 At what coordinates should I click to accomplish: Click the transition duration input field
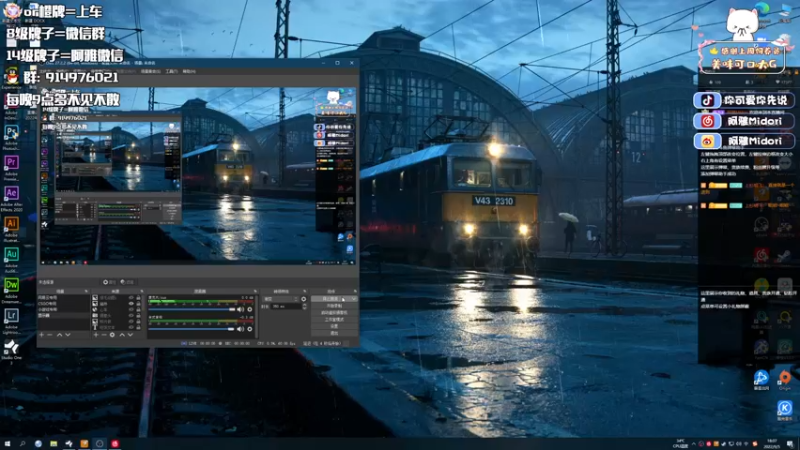[286, 307]
